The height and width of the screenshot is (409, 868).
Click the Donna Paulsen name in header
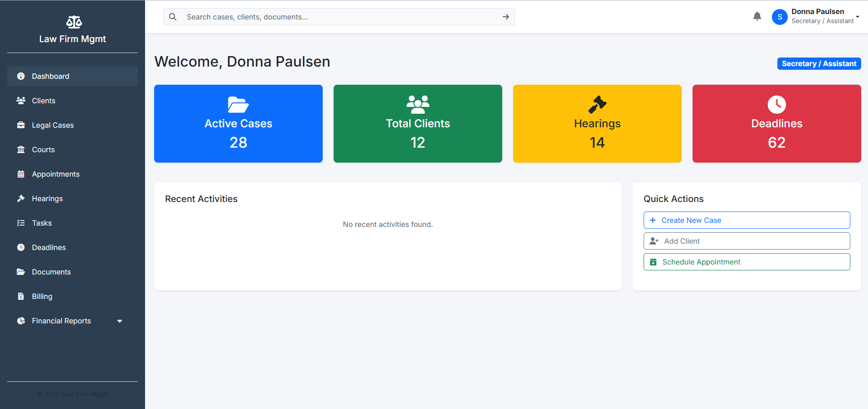pyautogui.click(x=818, y=12)
